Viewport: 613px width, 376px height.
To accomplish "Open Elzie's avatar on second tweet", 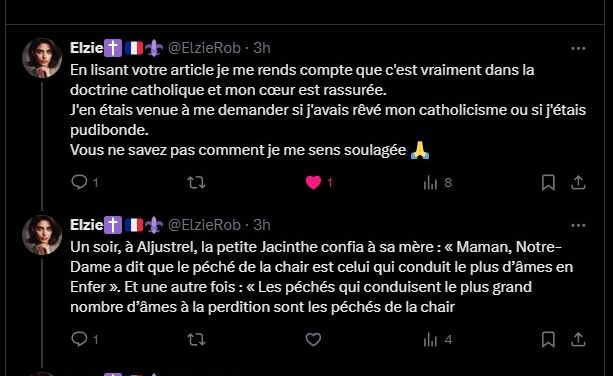I will pos(42,235).
